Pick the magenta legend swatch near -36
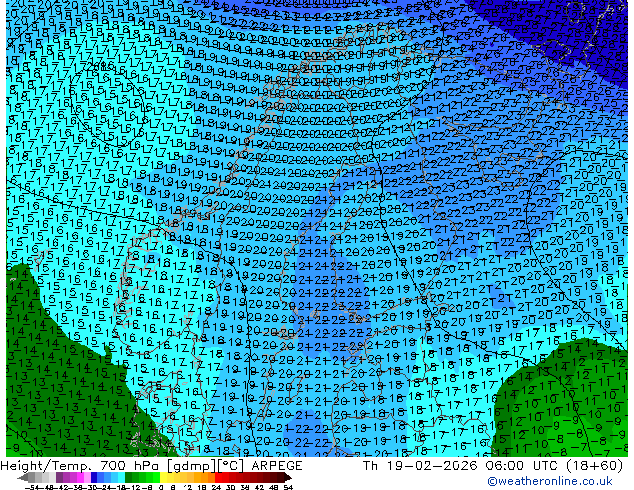Screen dimensions: 634x490 tap(80, 477)
